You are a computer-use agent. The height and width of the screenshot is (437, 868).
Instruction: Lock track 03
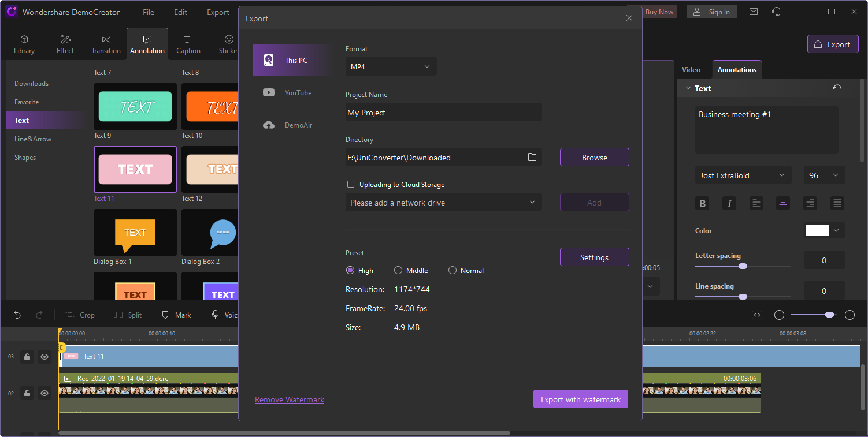click(27, 357)
